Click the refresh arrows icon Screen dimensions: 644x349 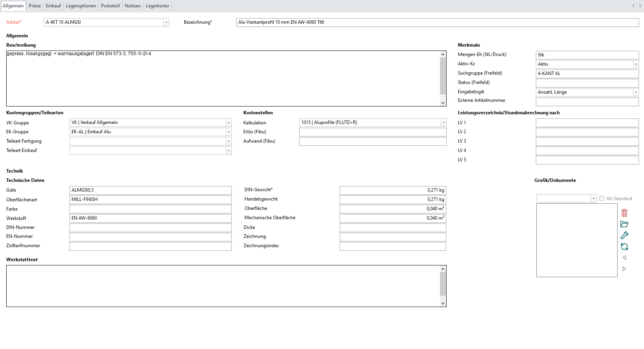pyautogui.click(x=624, y=247)
